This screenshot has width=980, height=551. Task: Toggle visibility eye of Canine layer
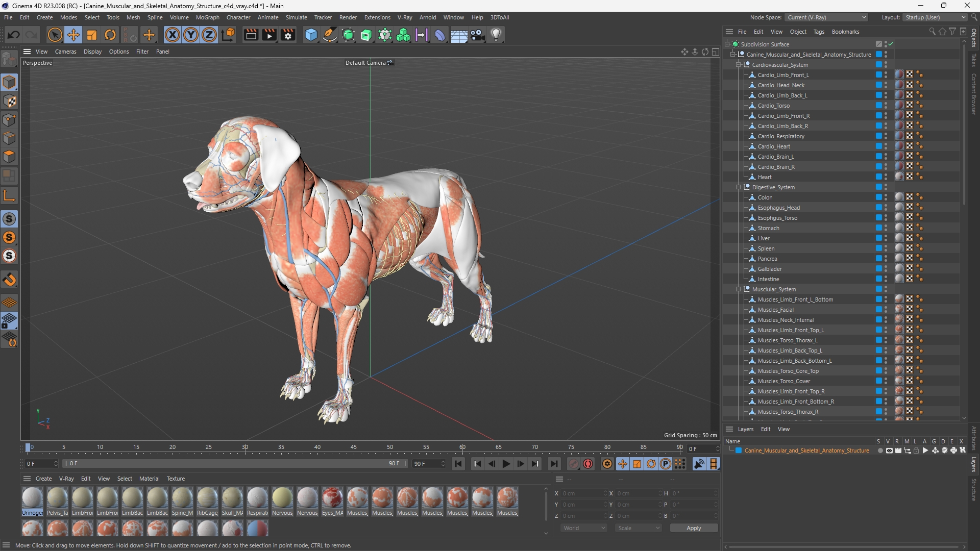889,450
